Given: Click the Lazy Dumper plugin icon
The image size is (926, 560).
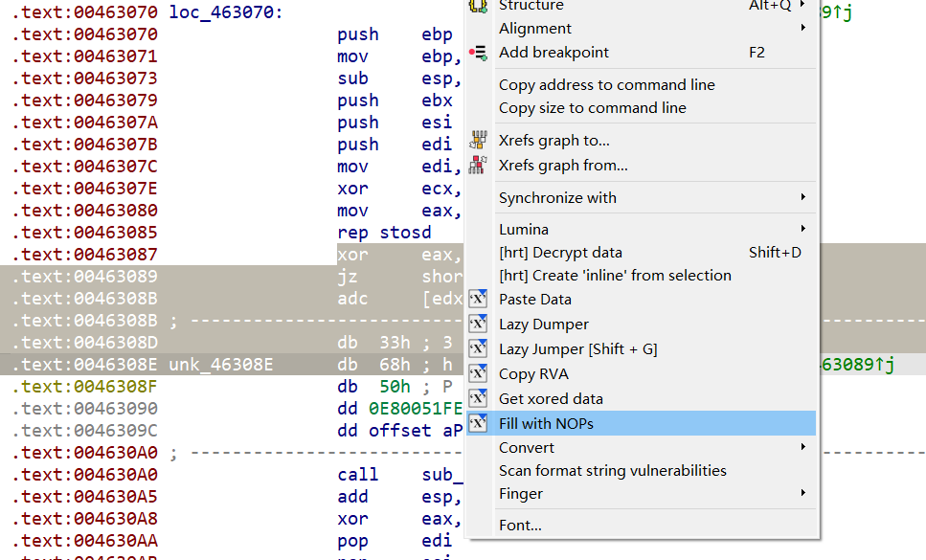Looking at the screenshot, I should (x=479, y=325).
